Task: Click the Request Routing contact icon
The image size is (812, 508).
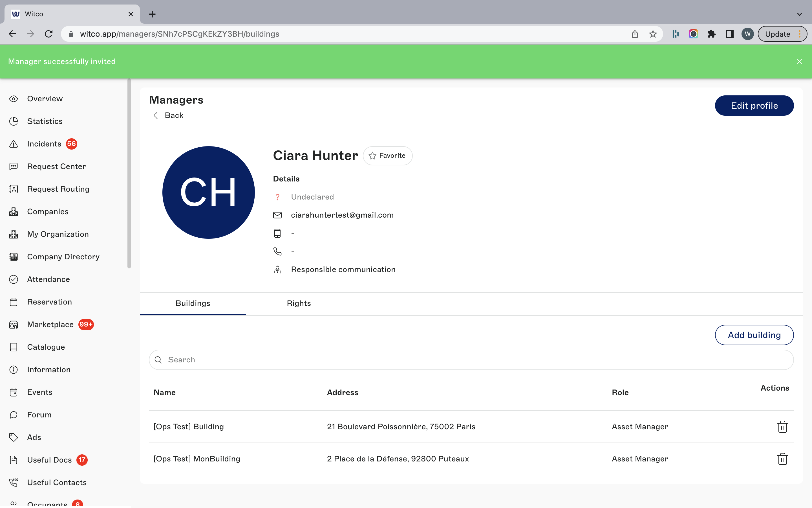Action: 14,189
